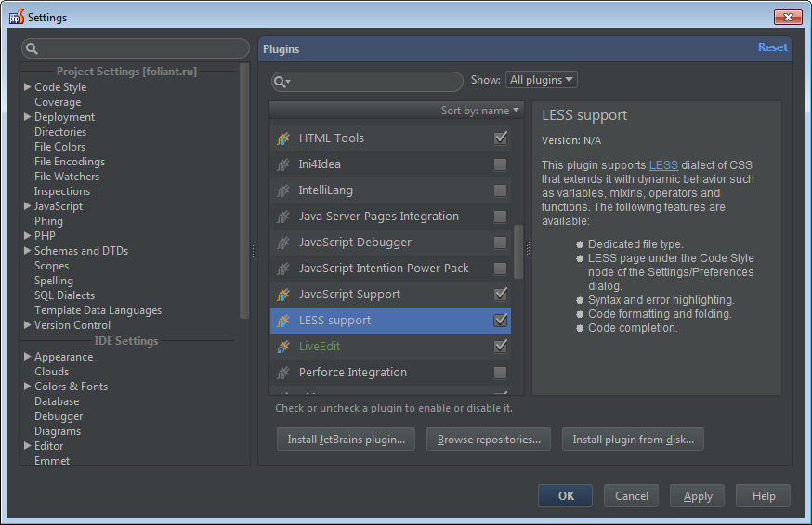Click the IntelliLang plugin icon
This screenshot has height=525, width=812.
coord(283,190)
